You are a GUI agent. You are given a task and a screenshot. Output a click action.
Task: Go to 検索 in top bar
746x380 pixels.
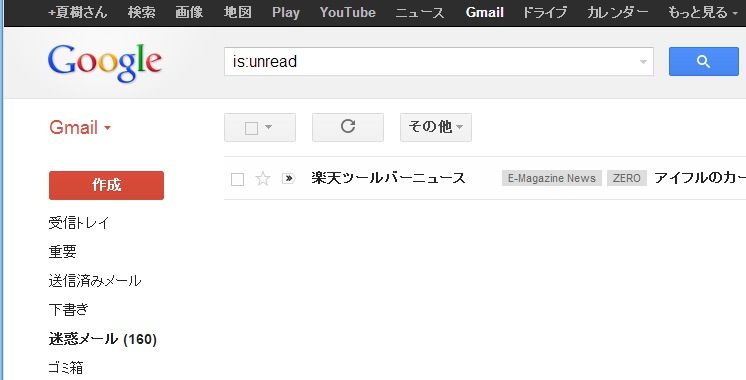coord(141,12)
